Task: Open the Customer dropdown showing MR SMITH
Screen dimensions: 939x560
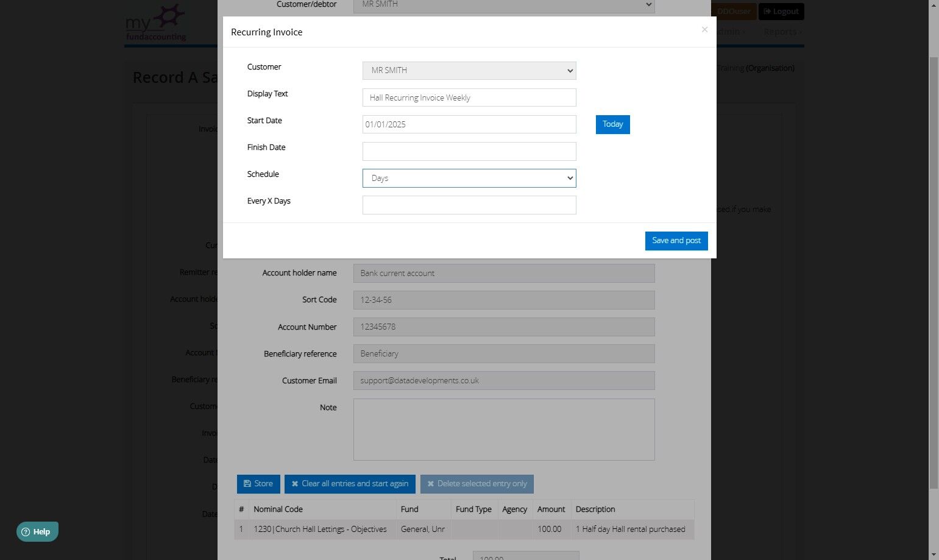Action: tap(469, 71)
